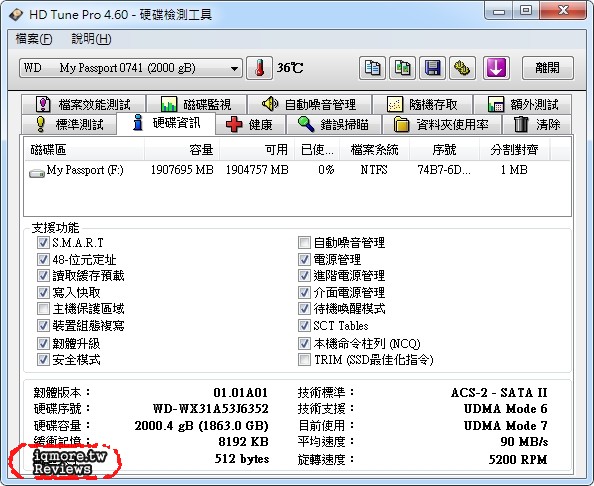Click the 36°C temperature reading
The width and height of the screenshot is (594, 486).
[x=290, y=68]
